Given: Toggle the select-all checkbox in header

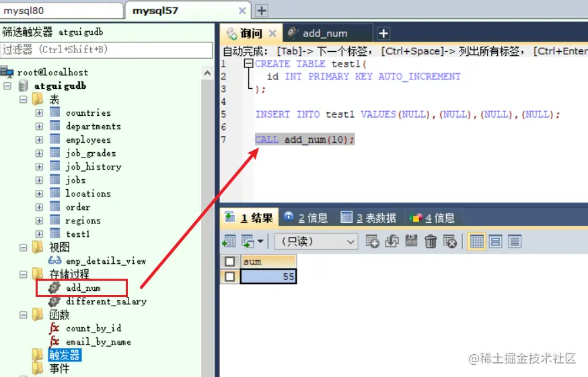Looking at the screenshot, I should [230, 261].
